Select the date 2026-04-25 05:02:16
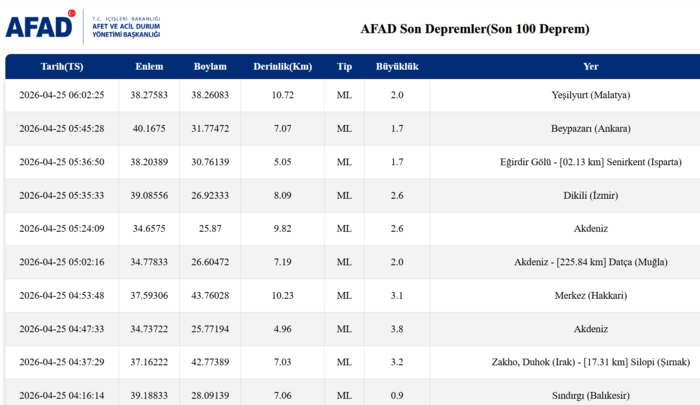Viewport: 700px width, 405px height. click(x=62, y=262)
